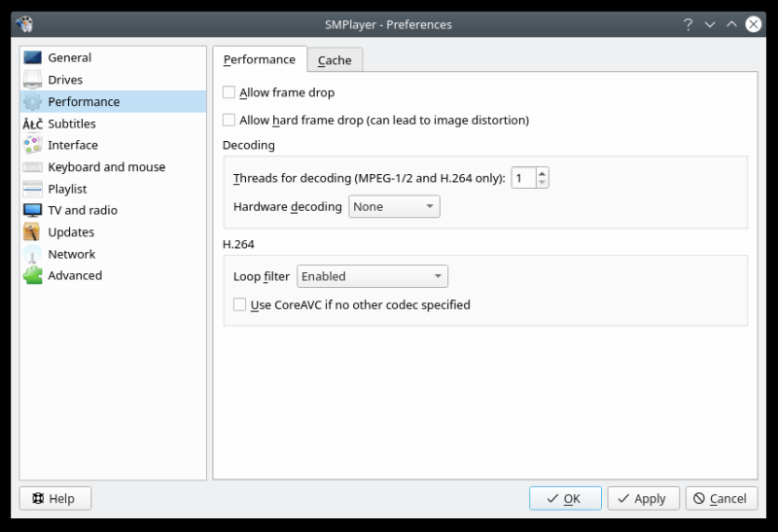Screen dimensions: 778x532
Task: Open the Hardware decoding dropdown
Action: click(x=394, y=206)
